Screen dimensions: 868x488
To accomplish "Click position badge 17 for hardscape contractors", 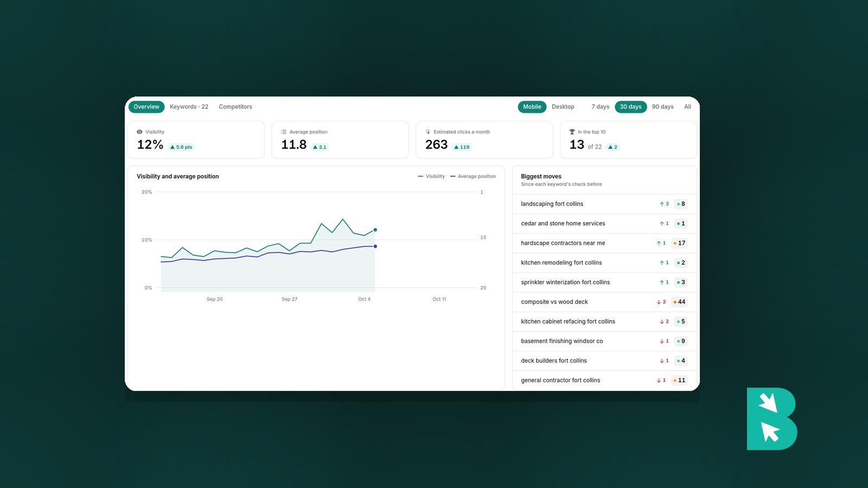I will coord(679,243).
